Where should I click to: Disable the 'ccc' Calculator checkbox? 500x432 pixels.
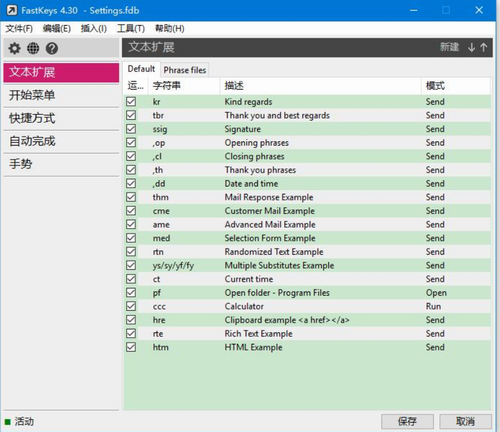coord(131,306)
